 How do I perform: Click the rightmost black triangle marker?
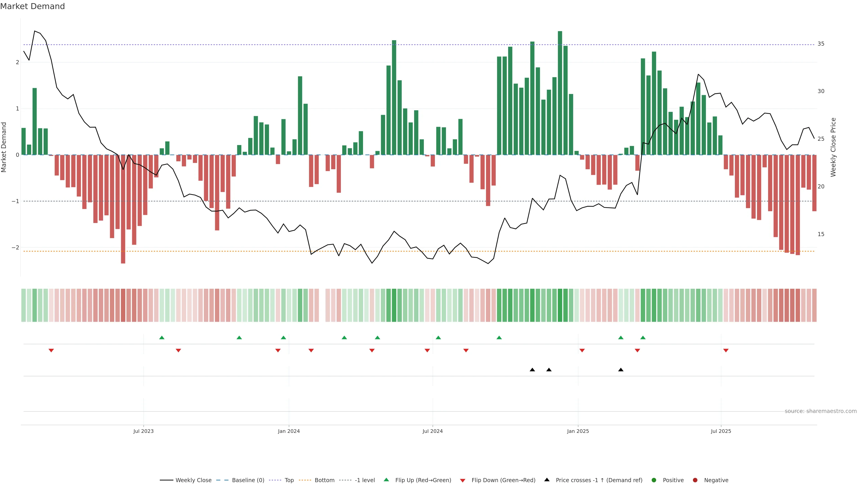tap(621, 370)
